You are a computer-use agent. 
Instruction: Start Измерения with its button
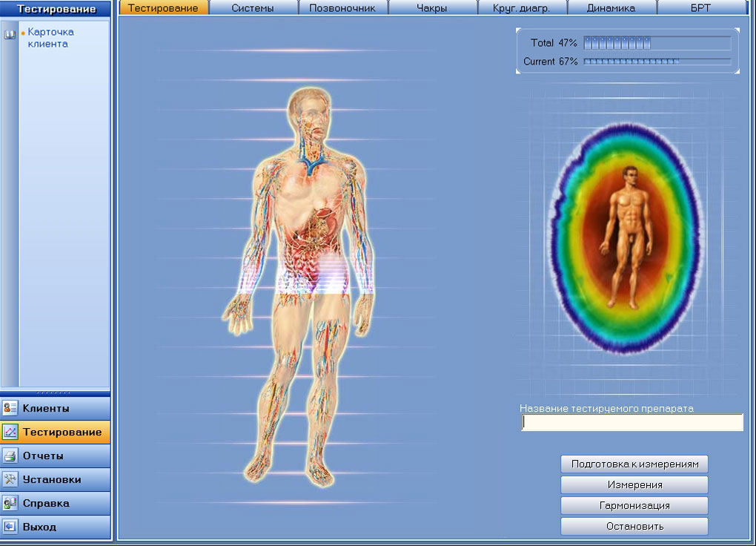634,484
